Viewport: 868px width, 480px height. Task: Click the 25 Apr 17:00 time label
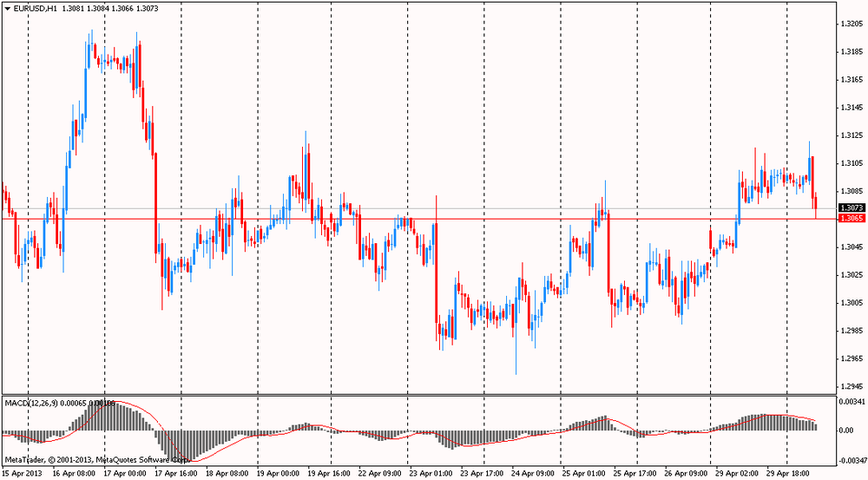point(635,473)
